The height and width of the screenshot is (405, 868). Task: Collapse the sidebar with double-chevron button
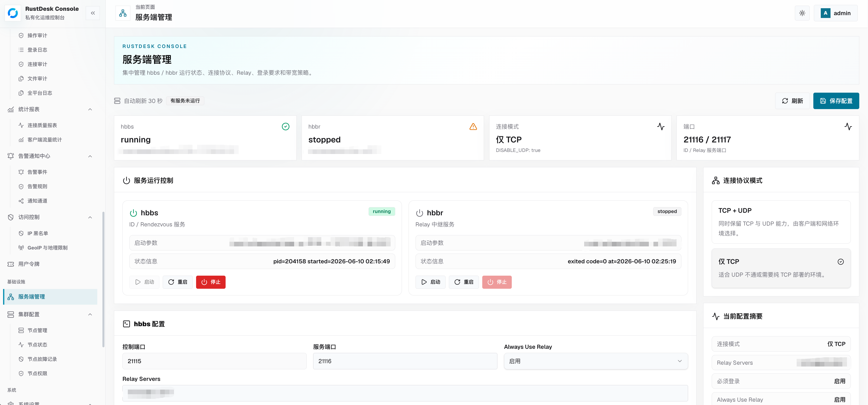click(93, 13)
